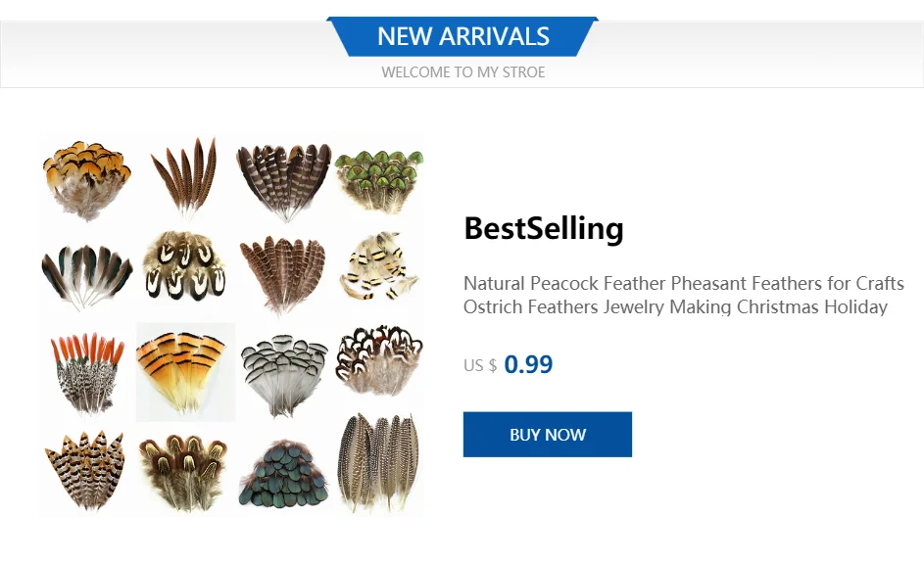Click the BUY NOW button

(x=547, y=435)
